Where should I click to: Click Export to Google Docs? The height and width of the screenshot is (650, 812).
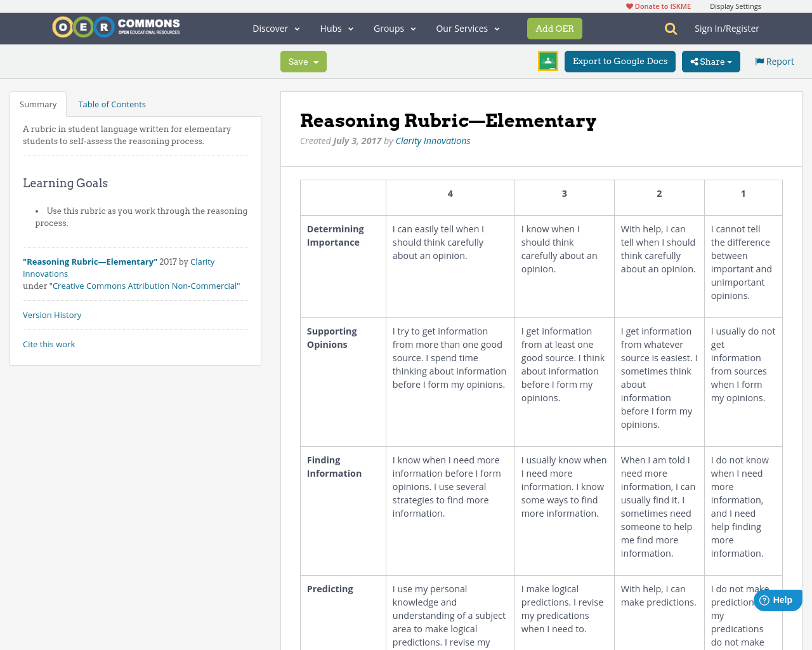pyautogui.click(x=620, y=62)
